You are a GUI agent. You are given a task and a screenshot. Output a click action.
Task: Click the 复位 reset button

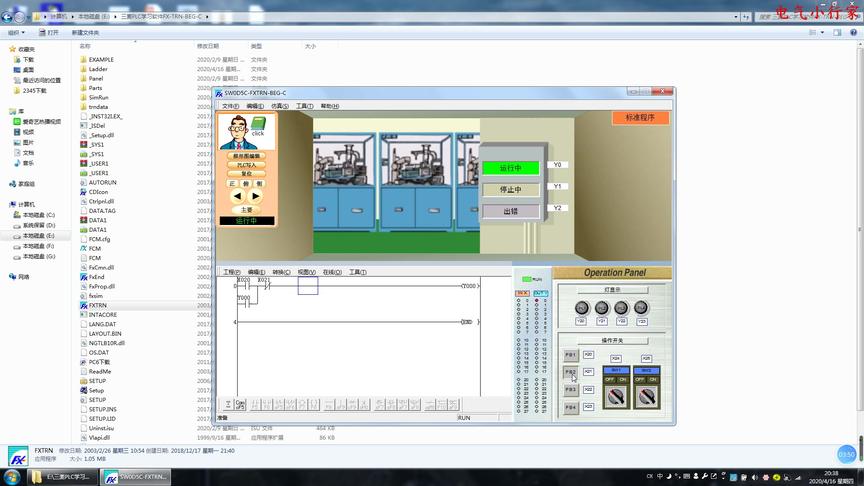[x=246, y=174]
